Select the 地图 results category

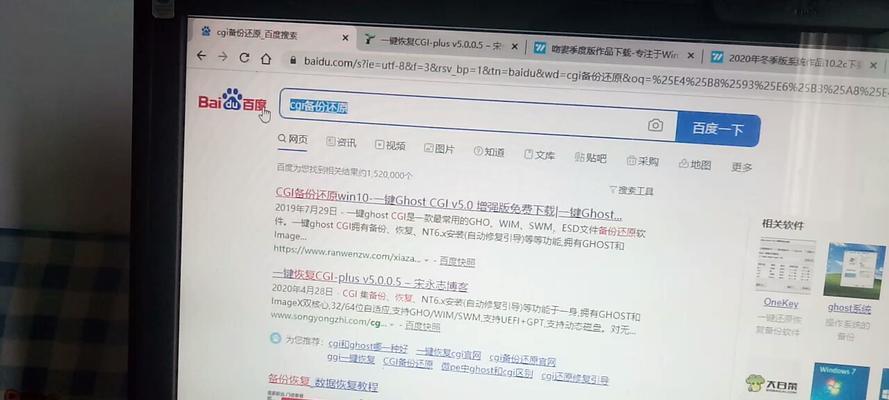695,164
